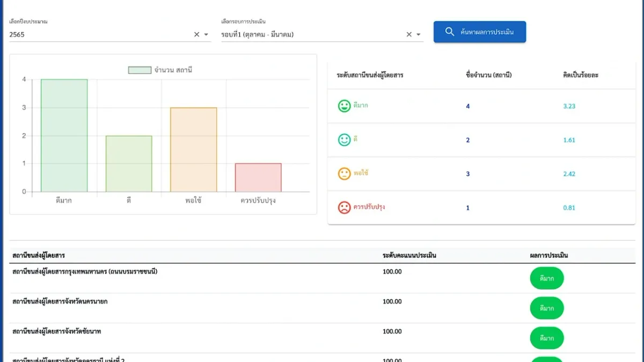
Task: Click count 2 in the ดี row
Action: (x=468, y=140)
